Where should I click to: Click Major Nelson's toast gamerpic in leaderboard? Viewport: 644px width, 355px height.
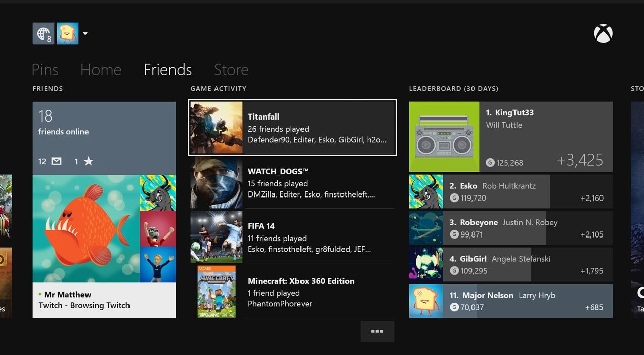(426, 301)
